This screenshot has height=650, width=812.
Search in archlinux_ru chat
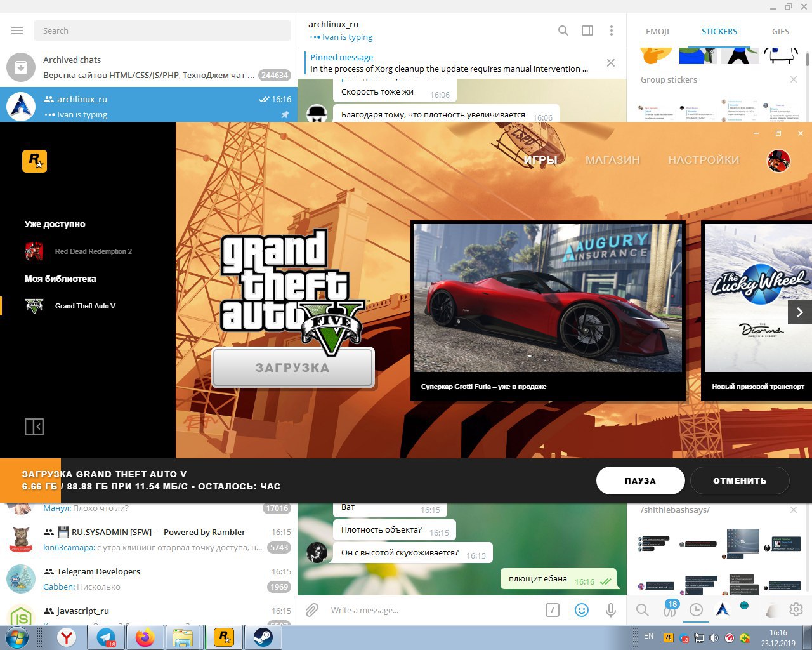pos(563,30)
